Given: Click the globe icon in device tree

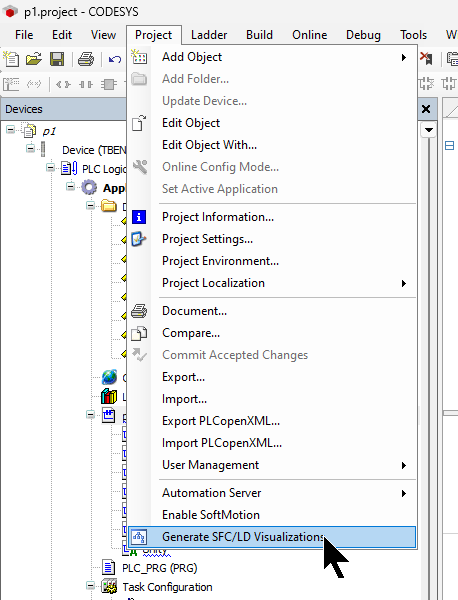Looking at the screenshot, I should coord(109,377).
